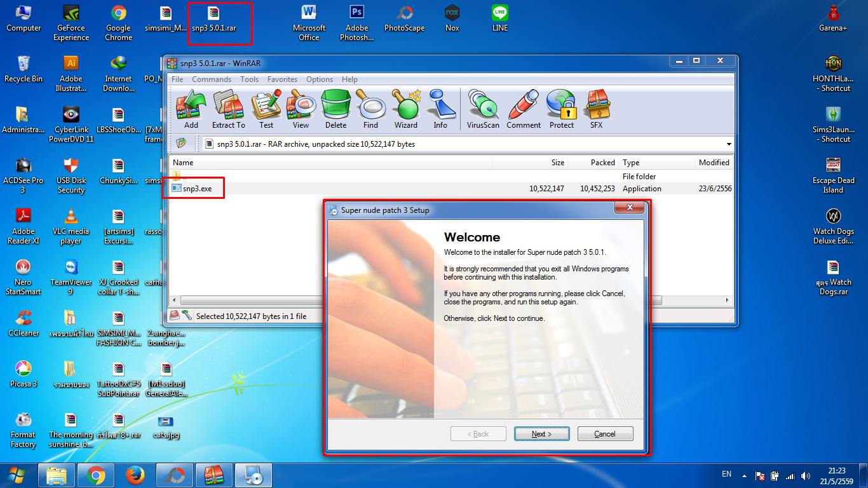Screen dimensions: 868x488
Task: Click Next in the Setup dialog
Action: pyautogui.click(x=541, y=434)
